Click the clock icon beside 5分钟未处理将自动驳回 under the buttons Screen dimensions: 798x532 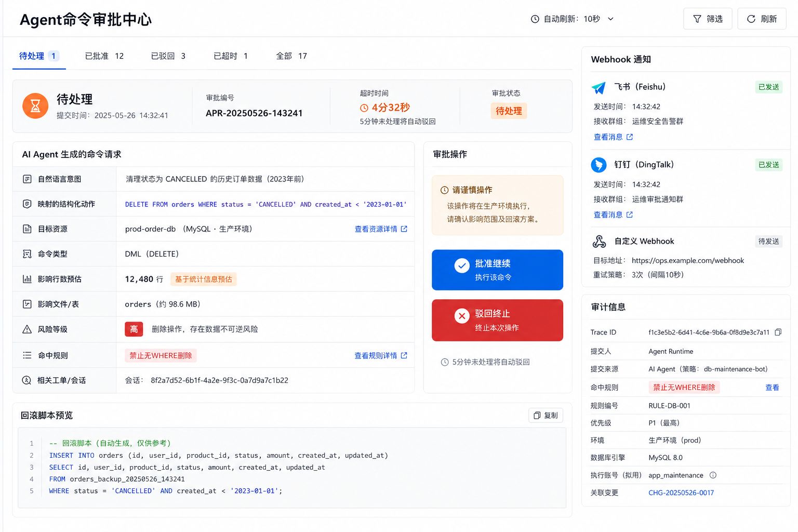[445, 362]
